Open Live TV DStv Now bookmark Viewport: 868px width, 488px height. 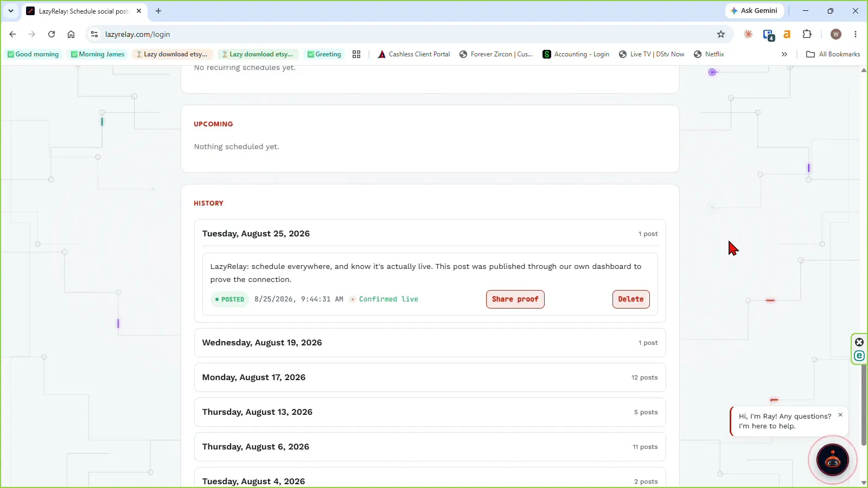(652, 54)
